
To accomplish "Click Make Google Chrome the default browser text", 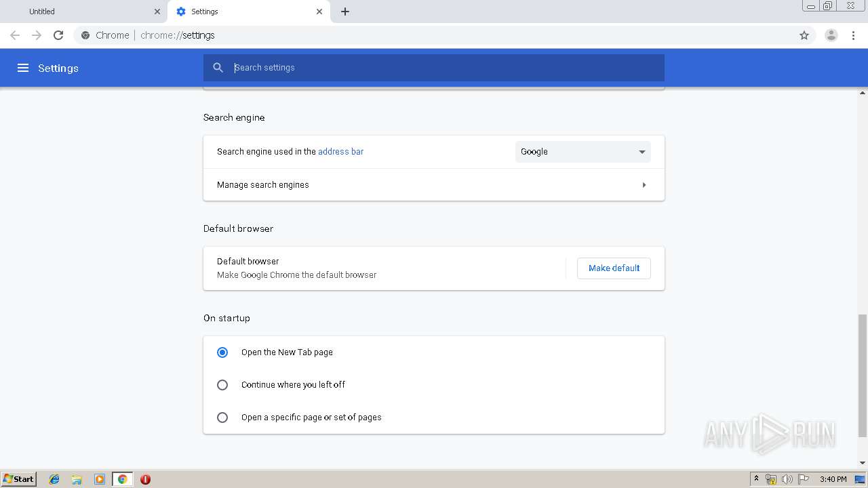I will [296, 275].
